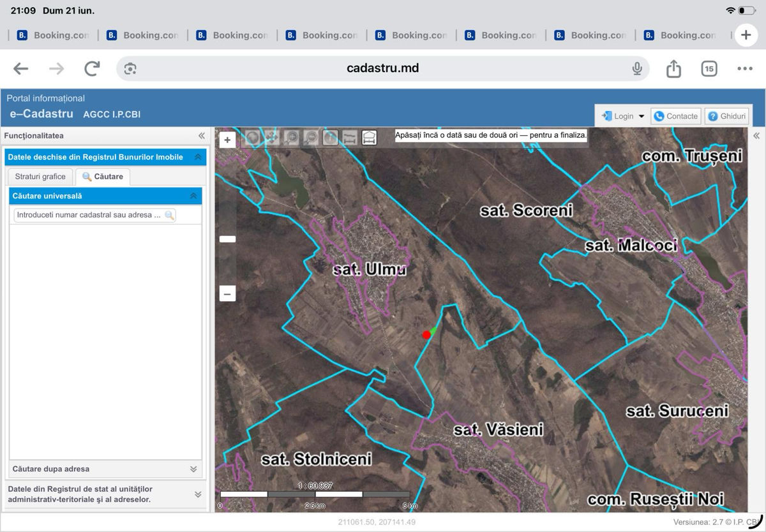Viewport: 766px width, 532px height.
Task: Switch to the Căutare tab
Action: coord(102,177)
